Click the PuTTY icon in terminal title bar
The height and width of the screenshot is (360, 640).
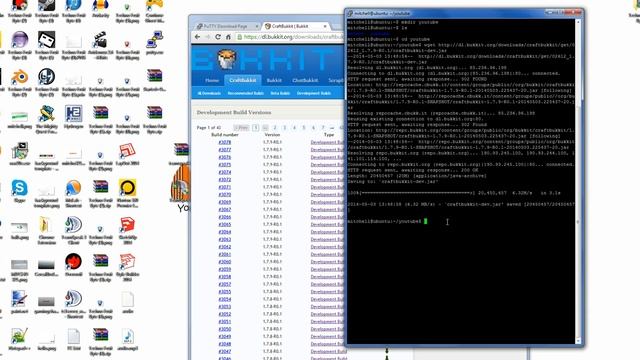(x=350, y=13)
